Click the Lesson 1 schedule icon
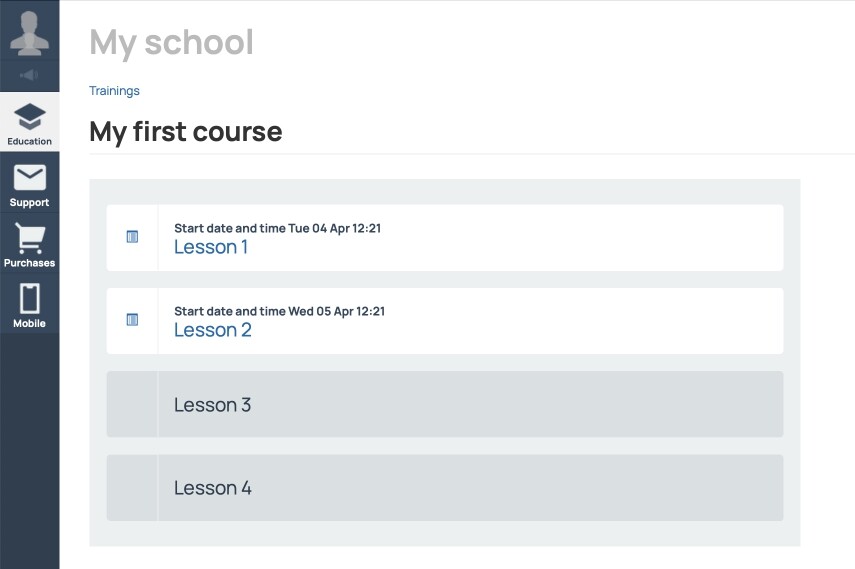The height and width of the screenshot is (569, 855). [132, 237]
